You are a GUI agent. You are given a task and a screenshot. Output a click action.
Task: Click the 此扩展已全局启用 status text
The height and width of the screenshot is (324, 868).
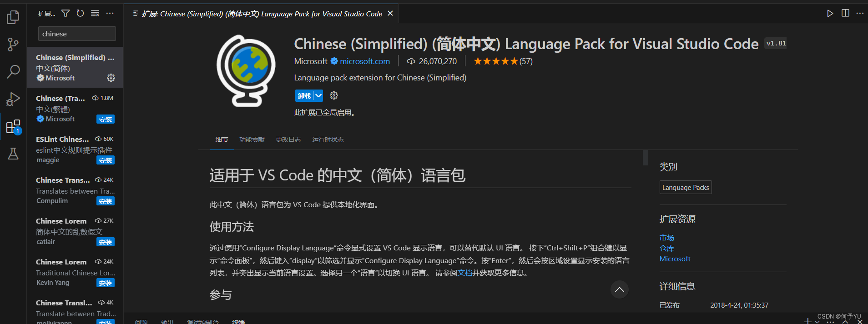[x=325, y=112]
